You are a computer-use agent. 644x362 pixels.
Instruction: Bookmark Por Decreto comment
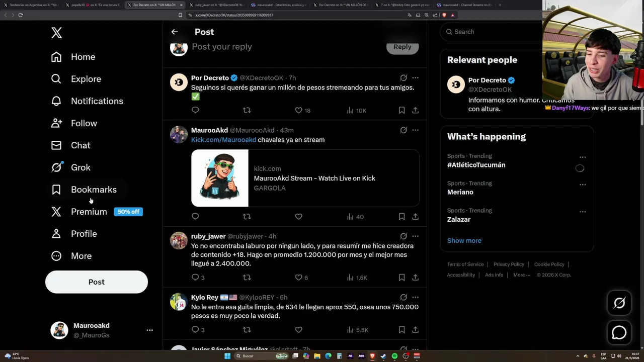(x=401, y=110)
